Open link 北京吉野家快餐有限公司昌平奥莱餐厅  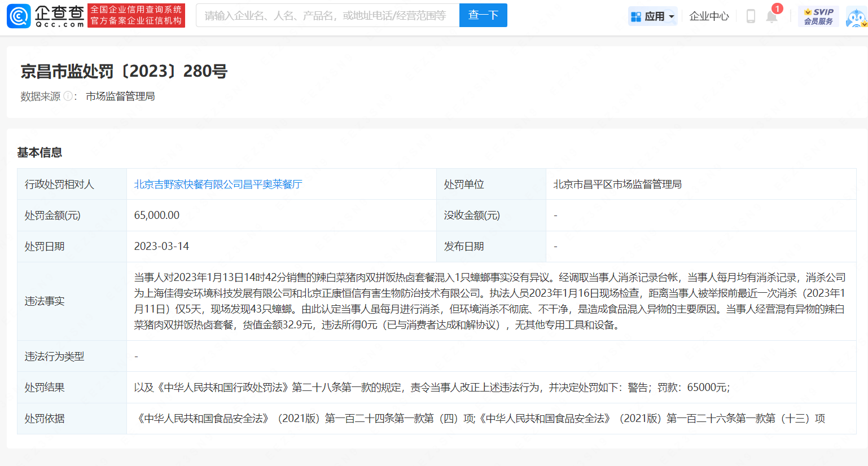218,184
